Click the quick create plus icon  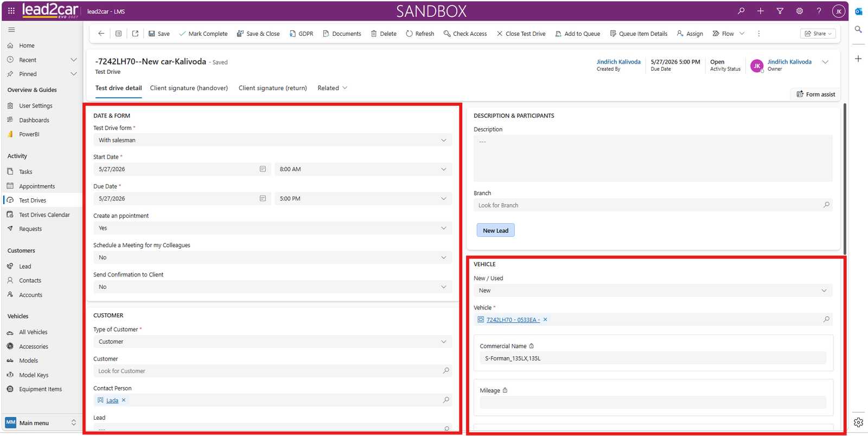coord(761,11)
